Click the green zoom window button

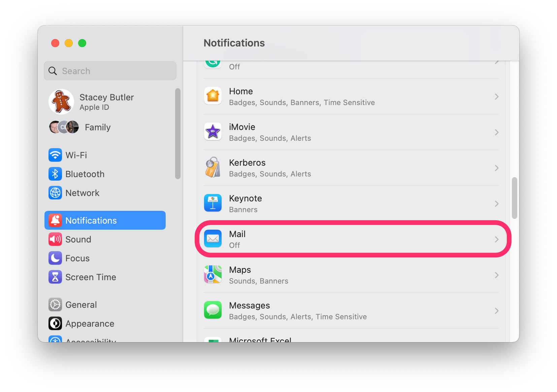tap(82, 43)
